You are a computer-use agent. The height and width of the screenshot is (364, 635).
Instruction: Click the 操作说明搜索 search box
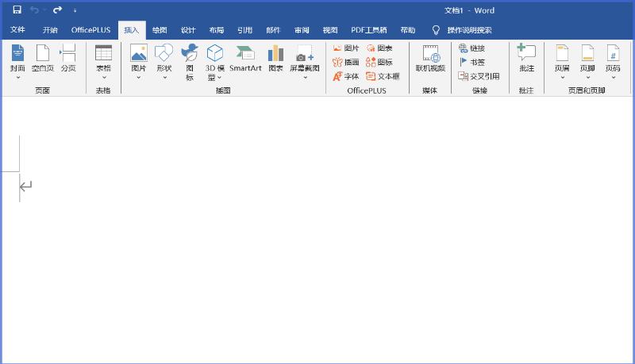(x=468, y=30)
